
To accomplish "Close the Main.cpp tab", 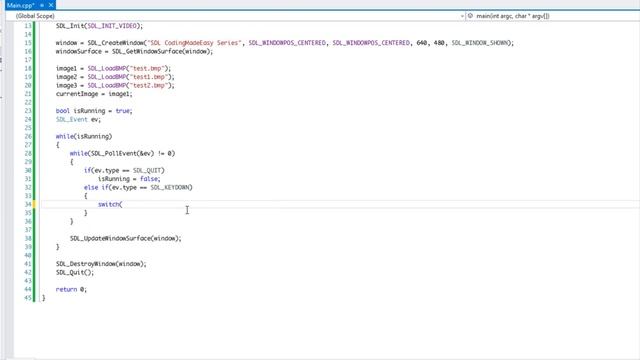I will point(51,5).
